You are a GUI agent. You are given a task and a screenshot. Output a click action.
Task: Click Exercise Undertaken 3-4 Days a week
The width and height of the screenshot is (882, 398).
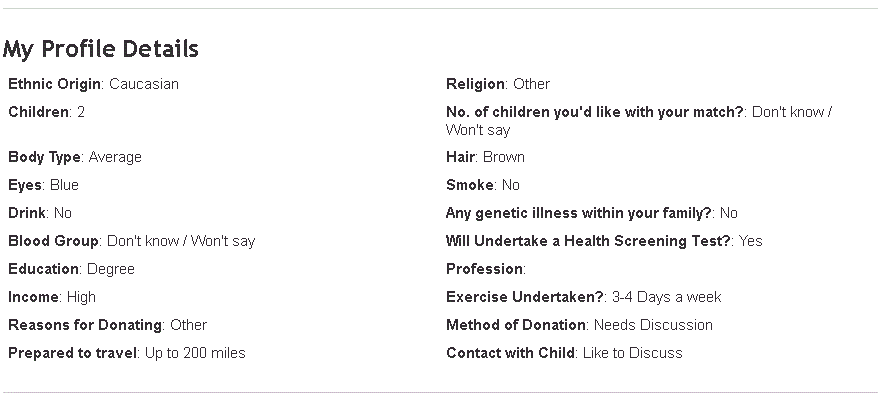(x=583, y=297)
